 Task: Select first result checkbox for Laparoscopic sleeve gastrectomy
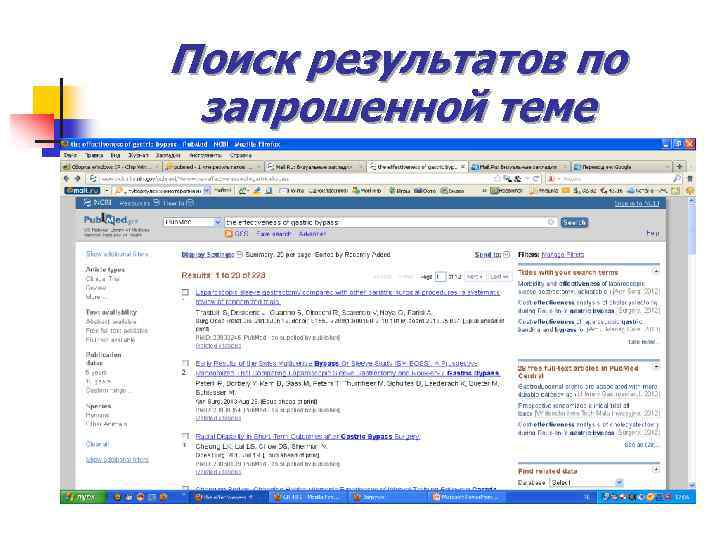pyautogui.click(x=185, y=292)
